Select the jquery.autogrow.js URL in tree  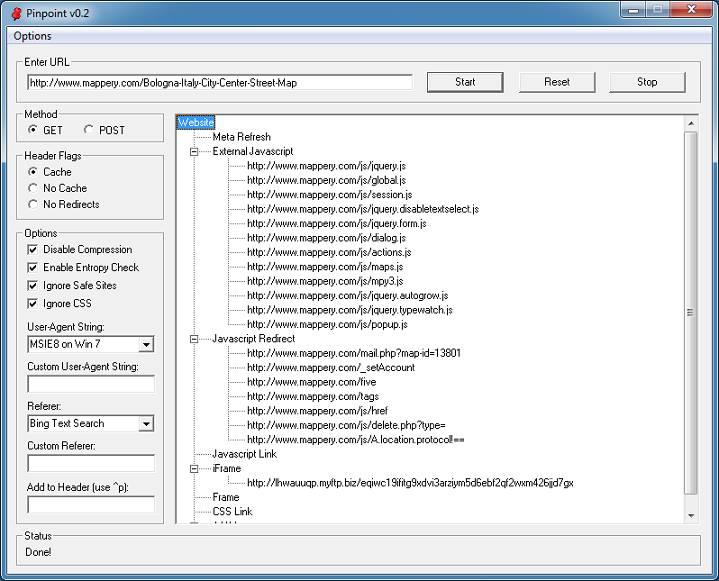[x=347, y=296]
